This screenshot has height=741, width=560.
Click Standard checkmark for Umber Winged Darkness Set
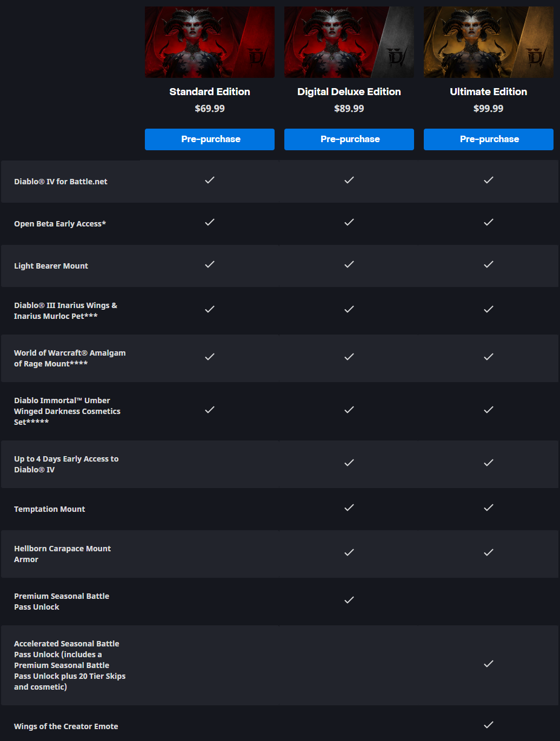click(x=210, y=410)
